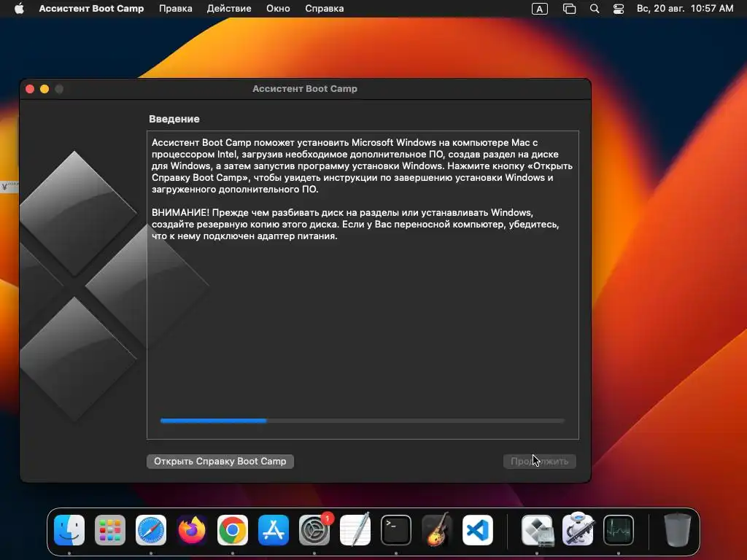747x560 pixels.
Task: Launch Firefox from the Dock
Action: (192, 530)
